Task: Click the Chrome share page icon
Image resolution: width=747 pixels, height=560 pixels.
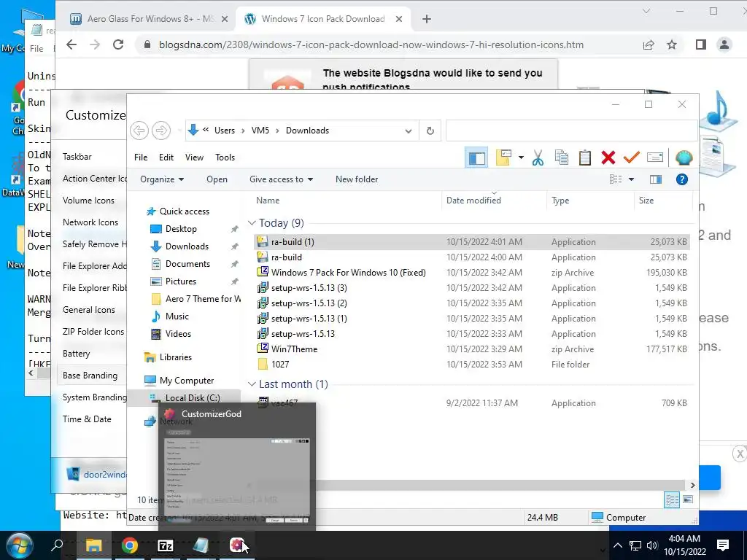Action: click(x=649, y=44)
